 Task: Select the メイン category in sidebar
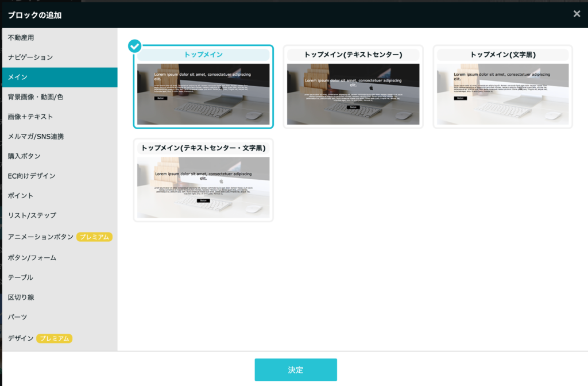[18, 77]
